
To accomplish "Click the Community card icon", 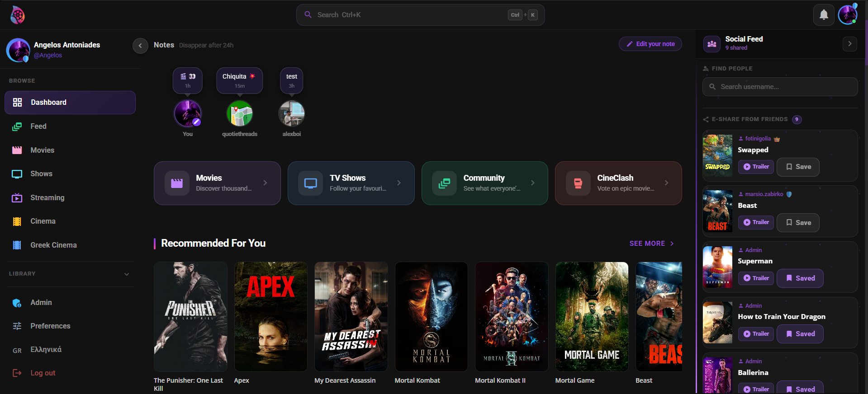I will click(x=445, y=183).
